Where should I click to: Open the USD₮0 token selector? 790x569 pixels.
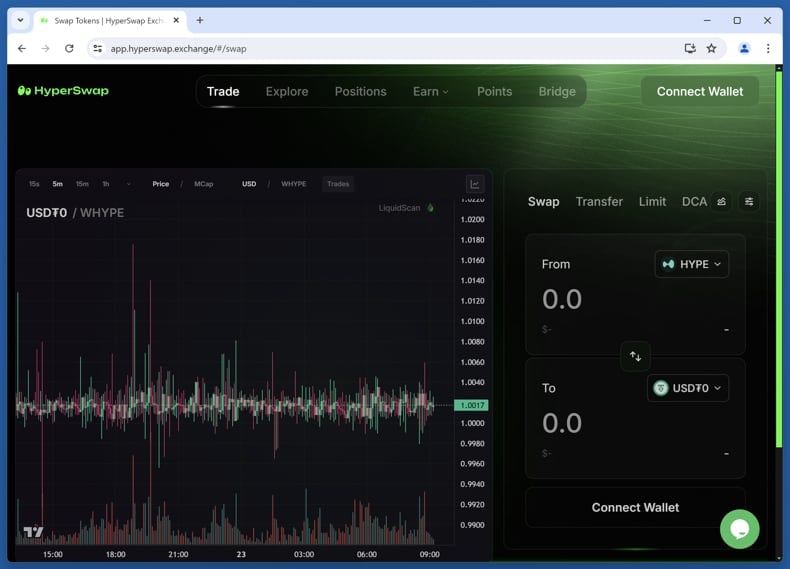[687, 388]
